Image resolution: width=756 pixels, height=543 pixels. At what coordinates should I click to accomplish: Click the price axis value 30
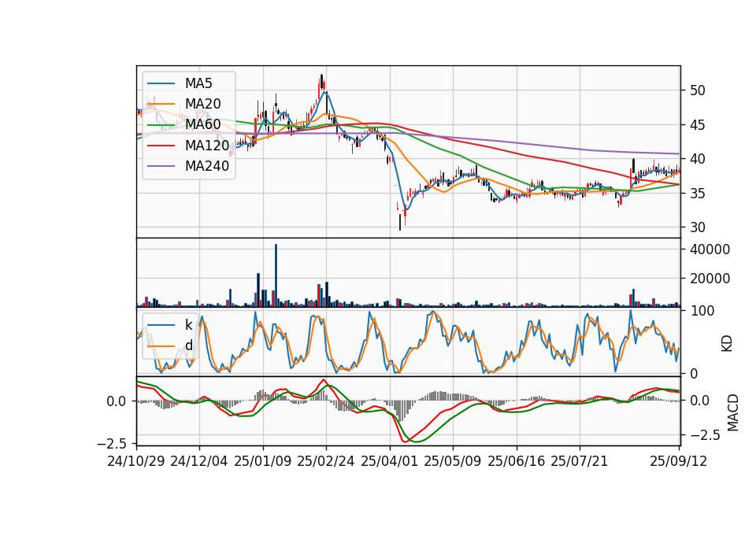697,227
